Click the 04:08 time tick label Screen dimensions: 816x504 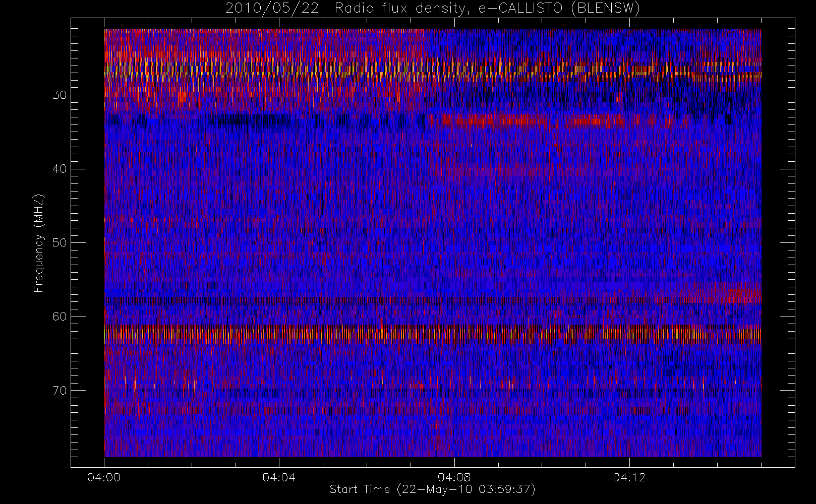[x=454, y=477]
